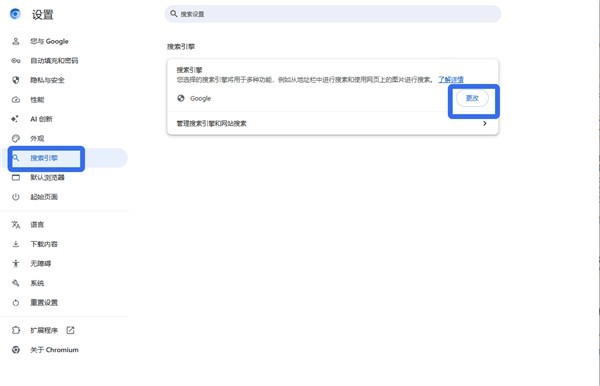This screenshot has width=600, height=386.
Task: Click the power icon for 起始页面
Action: point(16,197)
